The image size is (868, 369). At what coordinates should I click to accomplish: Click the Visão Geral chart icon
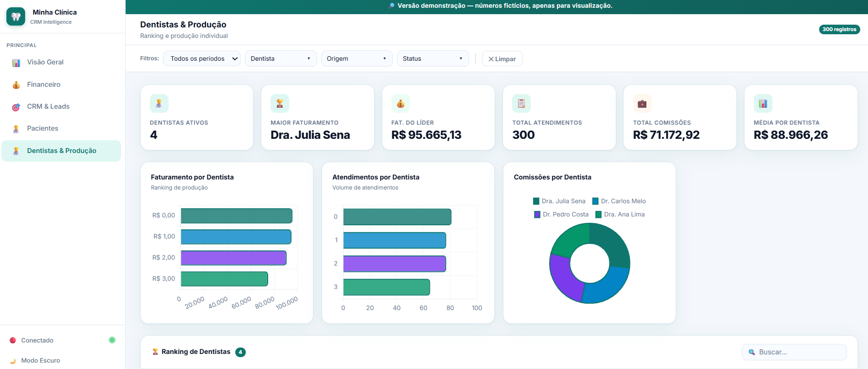pyautogui.click(x=16, y=63)
